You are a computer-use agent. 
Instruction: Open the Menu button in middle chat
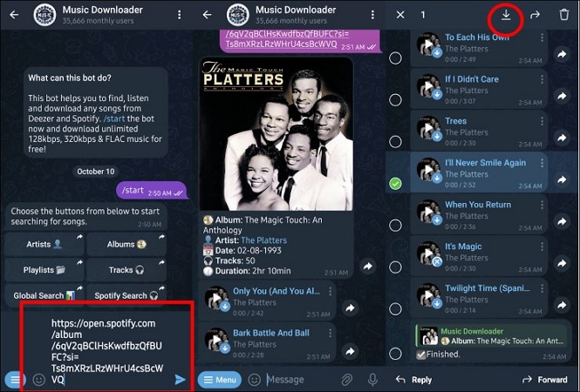point(219,380)
